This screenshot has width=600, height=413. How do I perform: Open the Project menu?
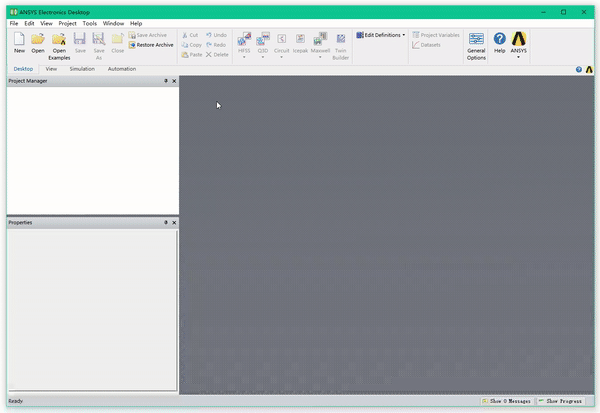tap(67, 23)
